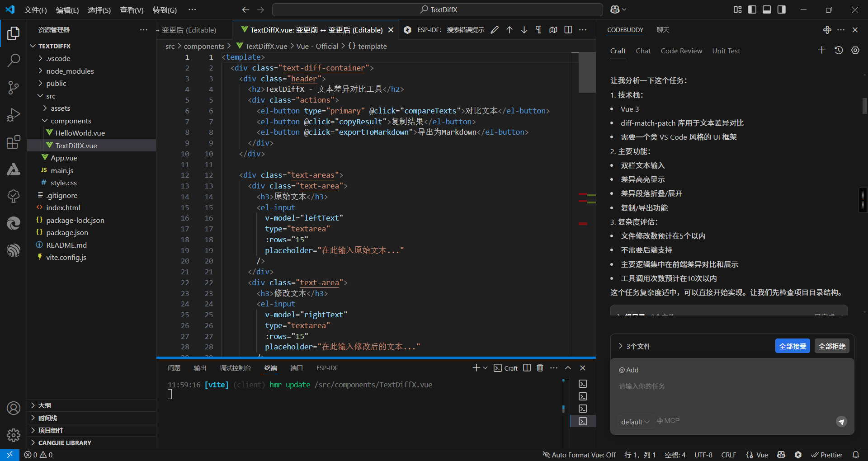Split the editor right
The height and width of the screenshot is (461, 868).
(x=568, y=30)
